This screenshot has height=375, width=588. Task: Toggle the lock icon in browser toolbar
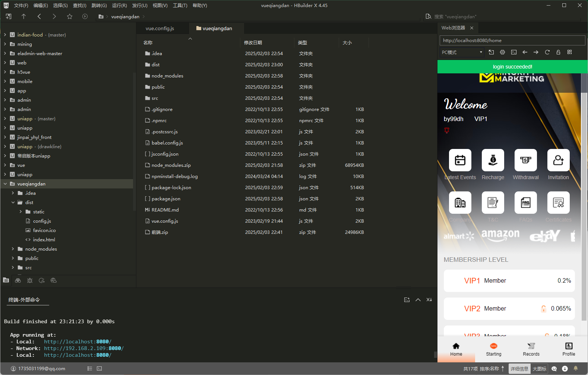click(558, 52)
